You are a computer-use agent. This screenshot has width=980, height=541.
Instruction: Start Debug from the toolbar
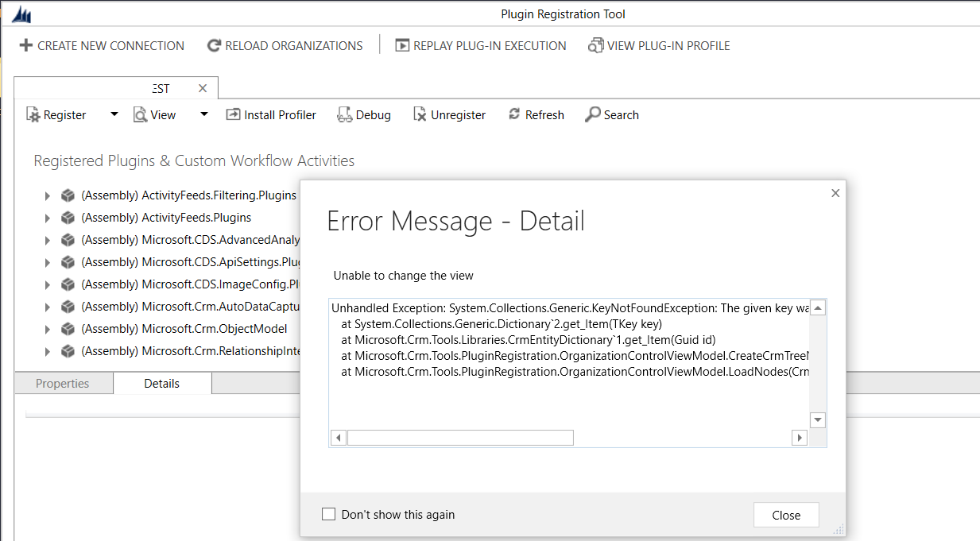363,114
